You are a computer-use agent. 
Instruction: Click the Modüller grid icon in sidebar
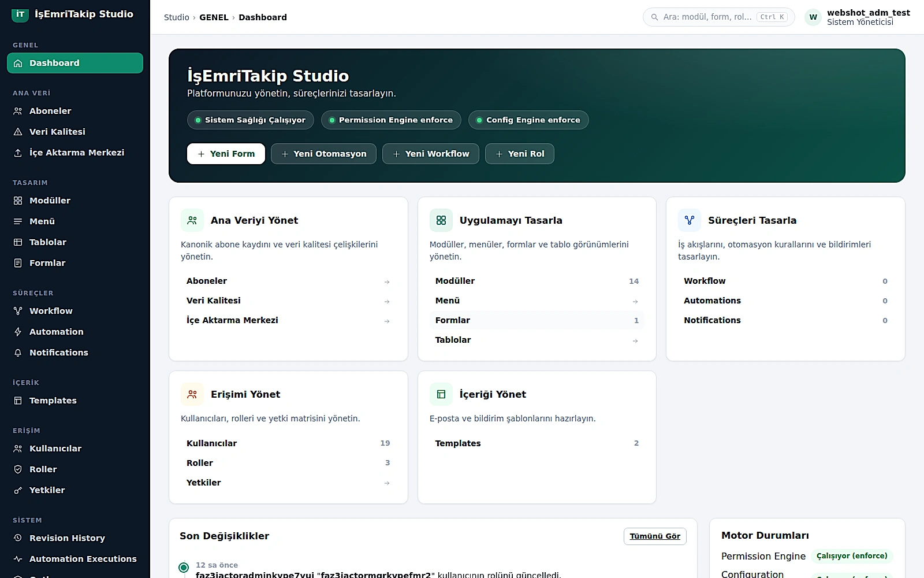pos(18,201)
